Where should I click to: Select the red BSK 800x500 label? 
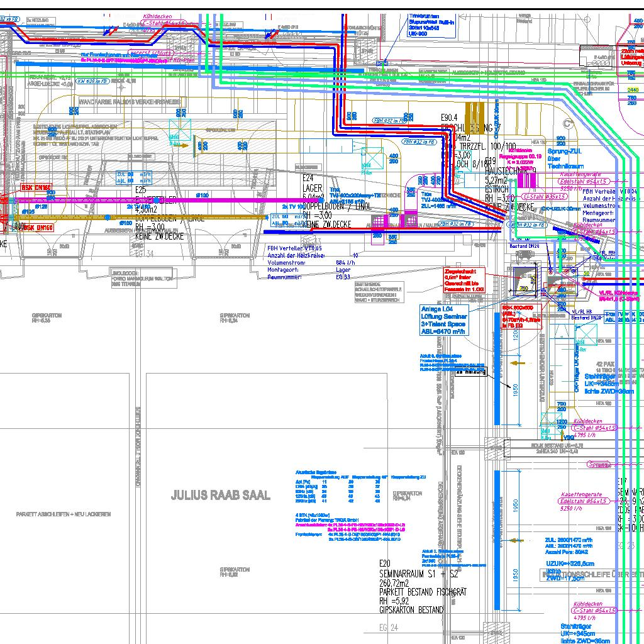[521, 317]
